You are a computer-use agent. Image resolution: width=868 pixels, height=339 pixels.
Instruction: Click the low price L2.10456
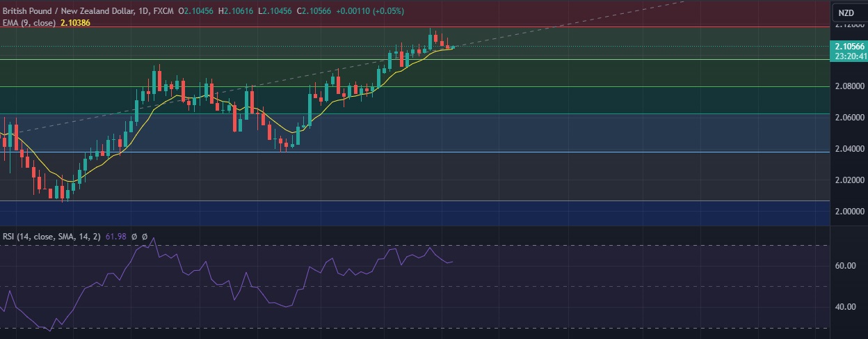[x=274, y=12]
